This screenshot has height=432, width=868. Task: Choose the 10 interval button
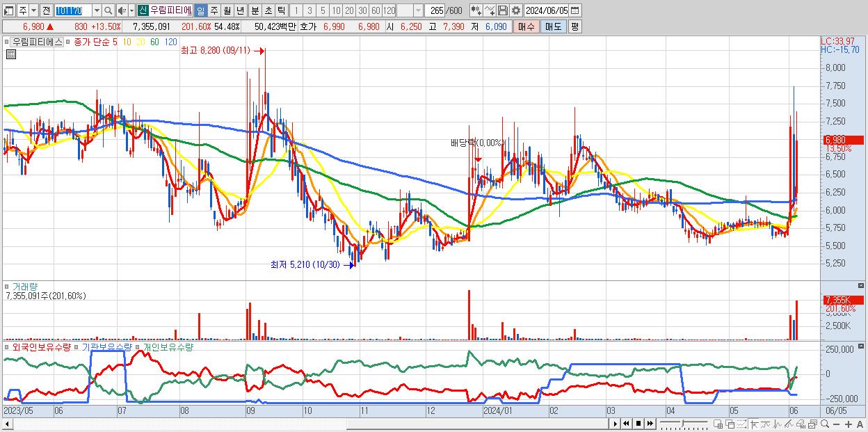(336, 11)
